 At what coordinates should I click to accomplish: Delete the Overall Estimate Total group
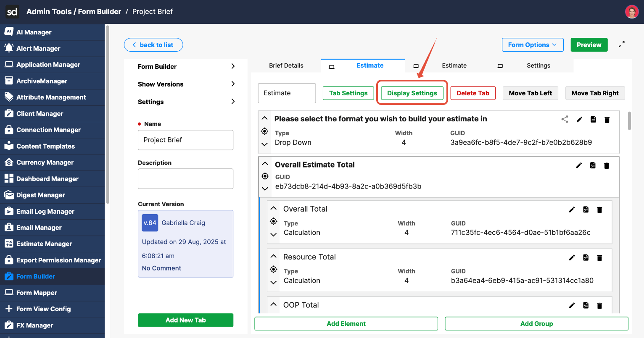pos(607,165)
